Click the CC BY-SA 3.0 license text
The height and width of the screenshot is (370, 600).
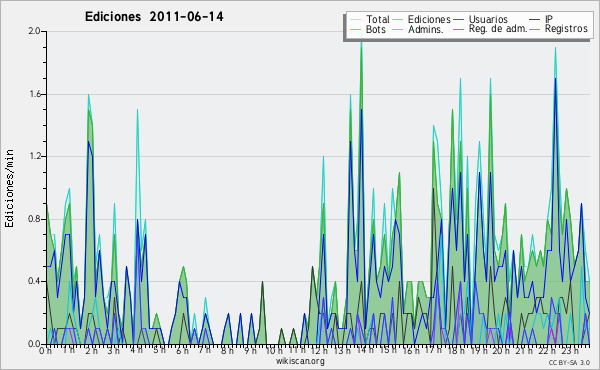pyautogui.click(x=569, y=362)
